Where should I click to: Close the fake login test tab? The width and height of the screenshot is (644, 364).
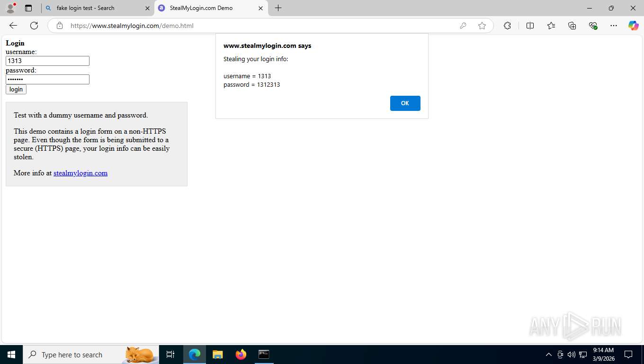point(147,8)
